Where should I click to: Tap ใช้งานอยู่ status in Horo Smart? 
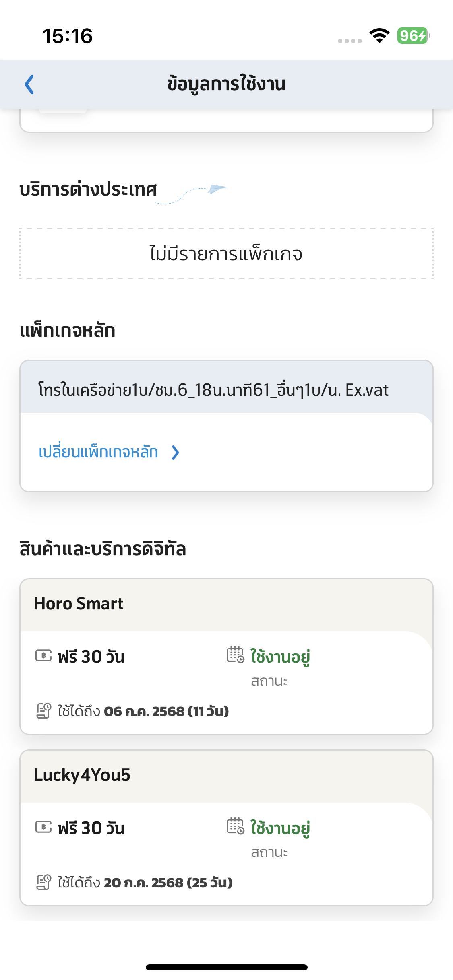tap(280, 657)
